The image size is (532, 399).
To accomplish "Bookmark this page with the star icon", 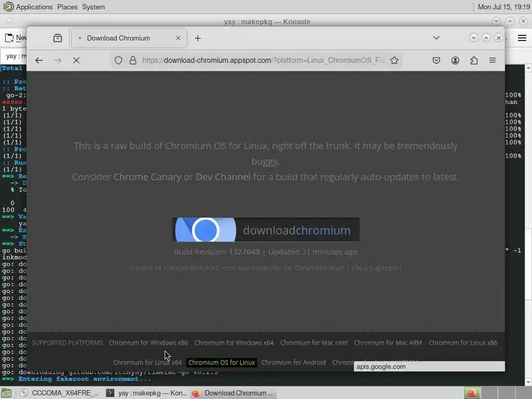I will [394, 60].
